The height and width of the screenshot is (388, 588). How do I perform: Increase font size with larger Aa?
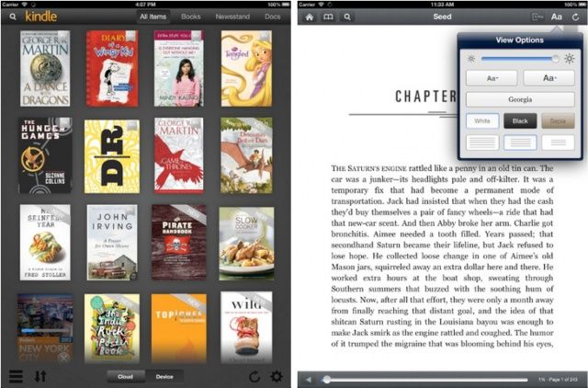[547, 78]
